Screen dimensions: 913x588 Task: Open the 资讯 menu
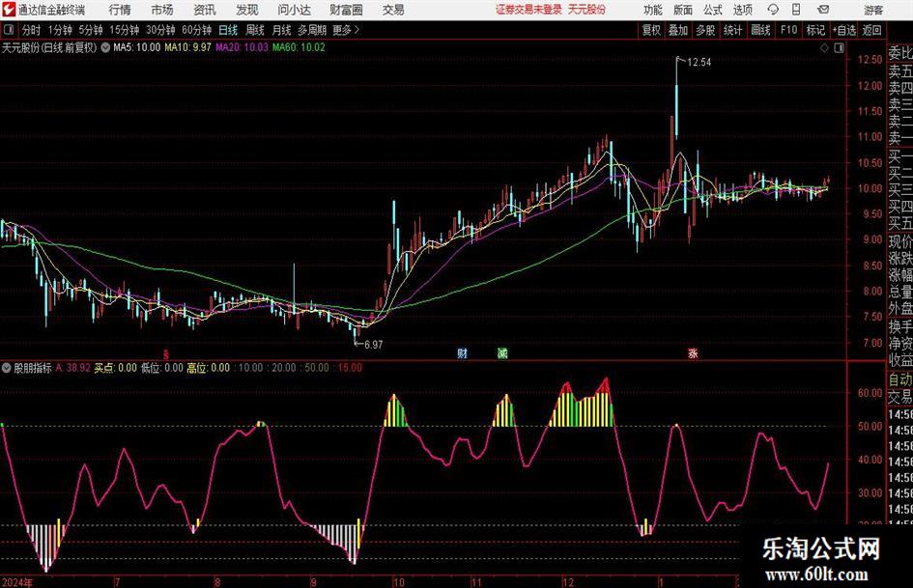point(205,10)
